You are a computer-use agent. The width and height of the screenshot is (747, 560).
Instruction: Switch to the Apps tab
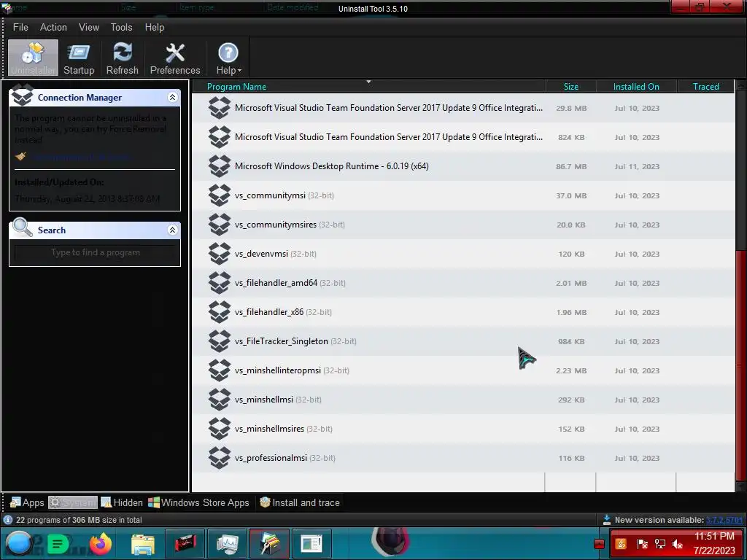(27, 502)
